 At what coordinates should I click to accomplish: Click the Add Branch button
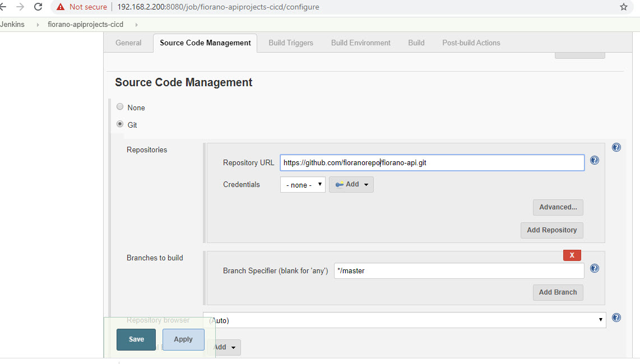(558, 292)
